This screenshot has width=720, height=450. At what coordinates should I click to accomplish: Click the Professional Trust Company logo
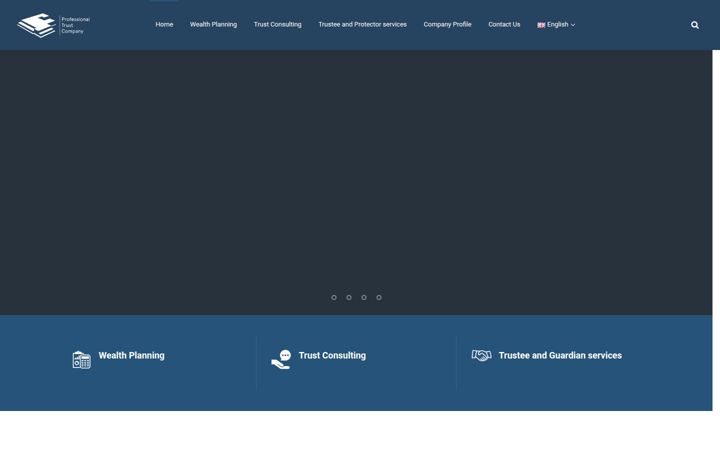[54, 25]
